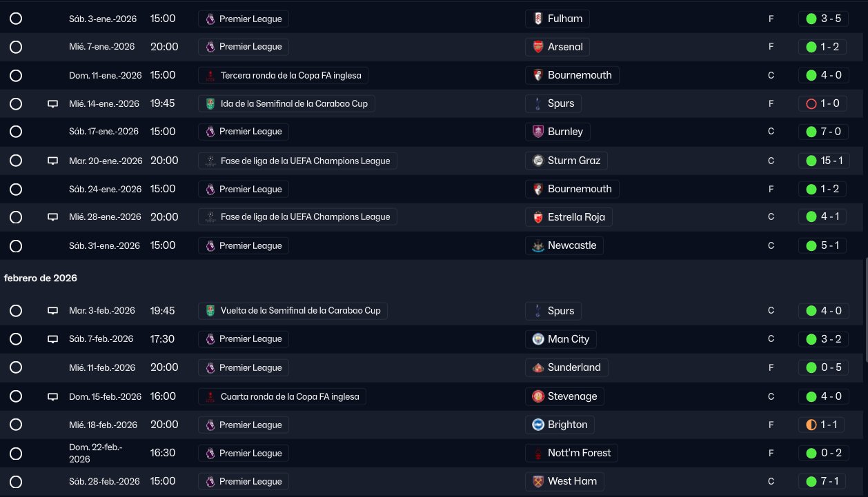Click the Premier League tag on 24 January match
The height and width of the screenshot is (497, 868).
(244, 189)
